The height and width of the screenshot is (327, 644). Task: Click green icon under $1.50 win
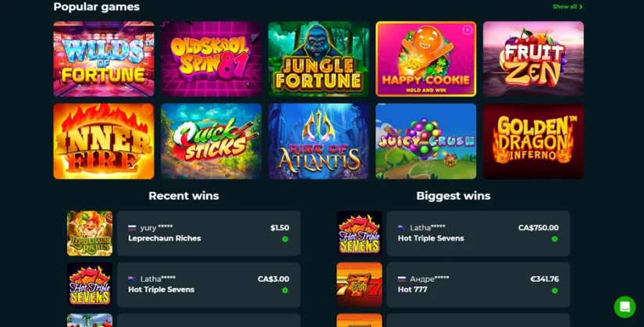coord(285,239)
